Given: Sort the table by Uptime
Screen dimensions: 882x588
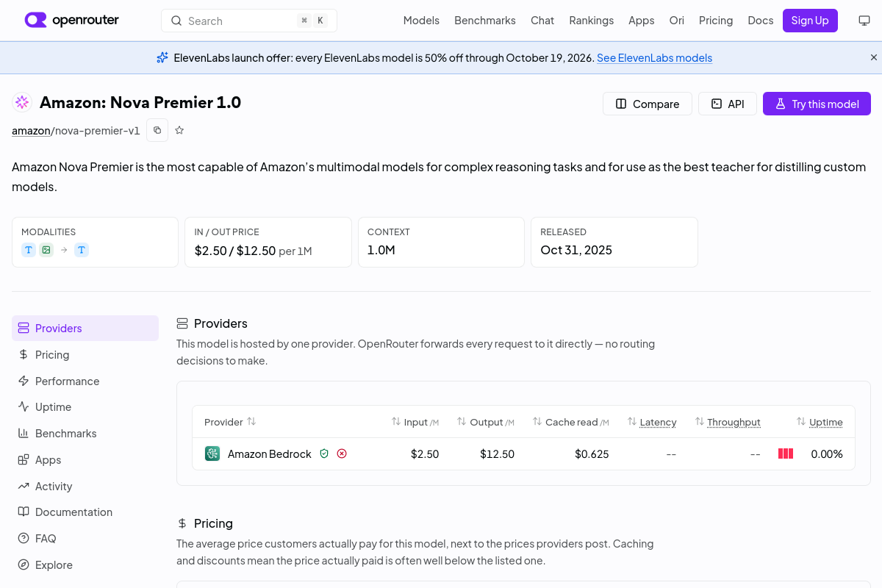Looking at the screenshot, I should (820, 422).
